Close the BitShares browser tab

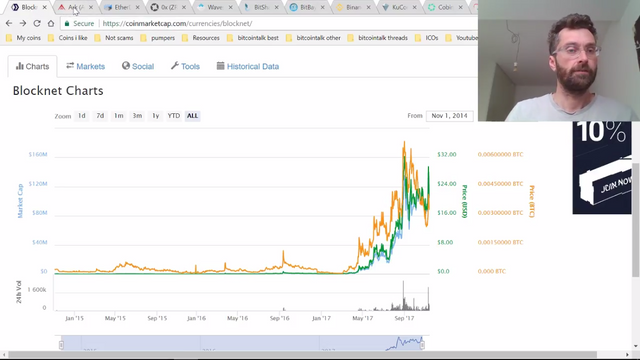tap(276, 7)
